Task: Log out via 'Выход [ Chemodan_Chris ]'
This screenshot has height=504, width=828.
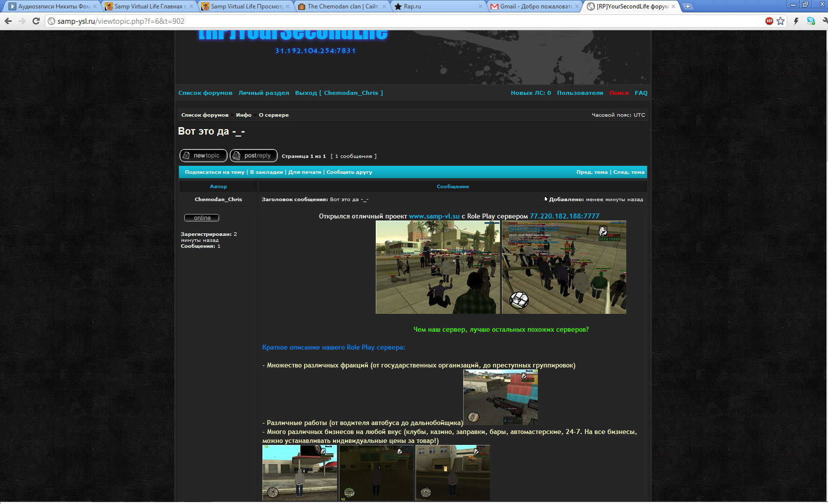Action: 339,93
